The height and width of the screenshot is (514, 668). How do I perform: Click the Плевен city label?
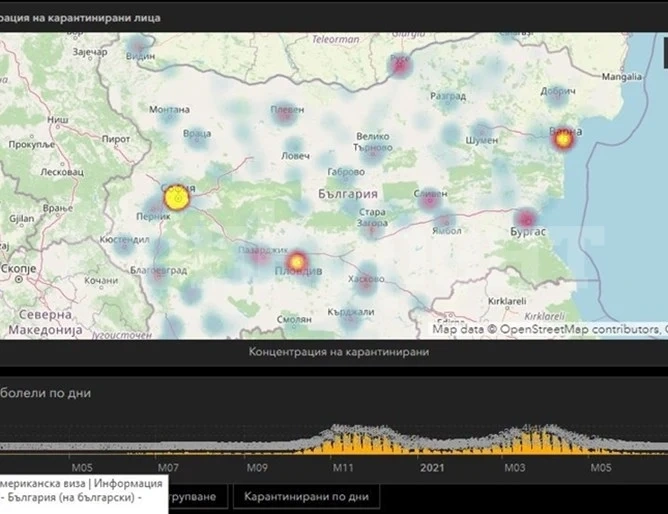pos(288,109)
